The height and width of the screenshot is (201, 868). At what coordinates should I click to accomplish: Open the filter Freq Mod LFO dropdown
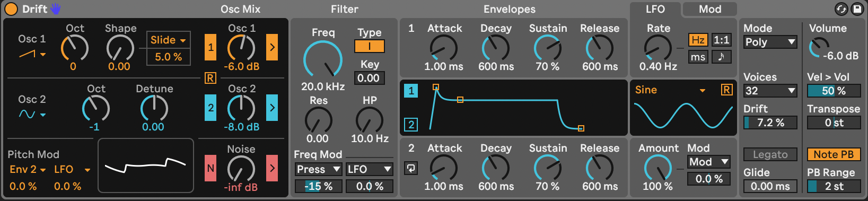[x=369, y=169]
